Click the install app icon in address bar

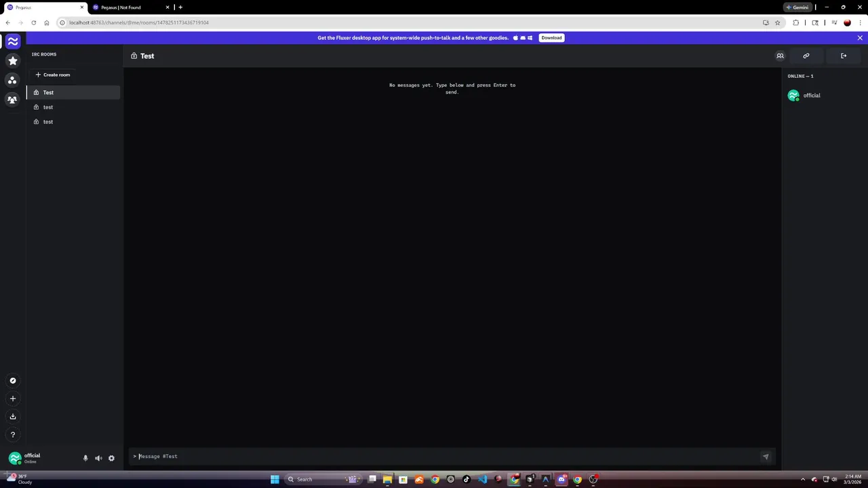pos(766,22)
